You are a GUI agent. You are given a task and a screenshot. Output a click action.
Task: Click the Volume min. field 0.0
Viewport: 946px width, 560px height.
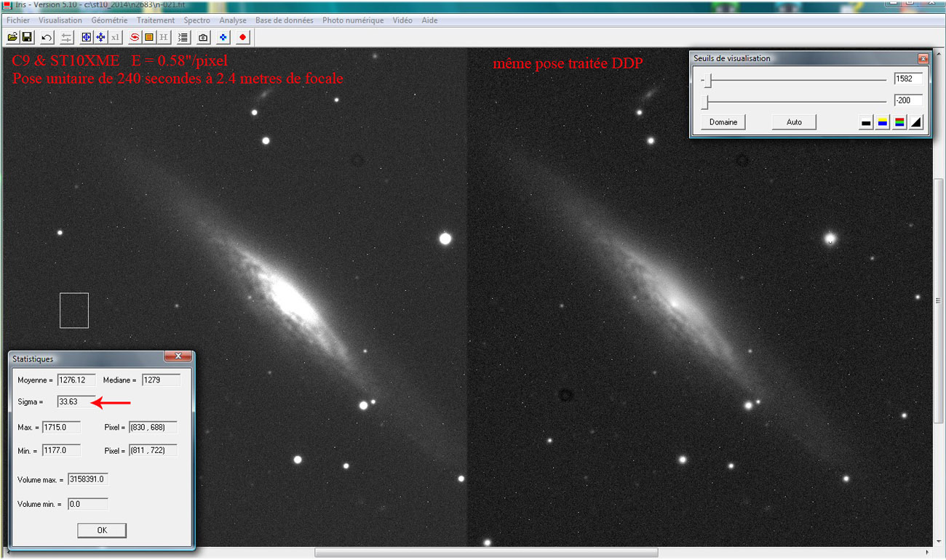87,504
